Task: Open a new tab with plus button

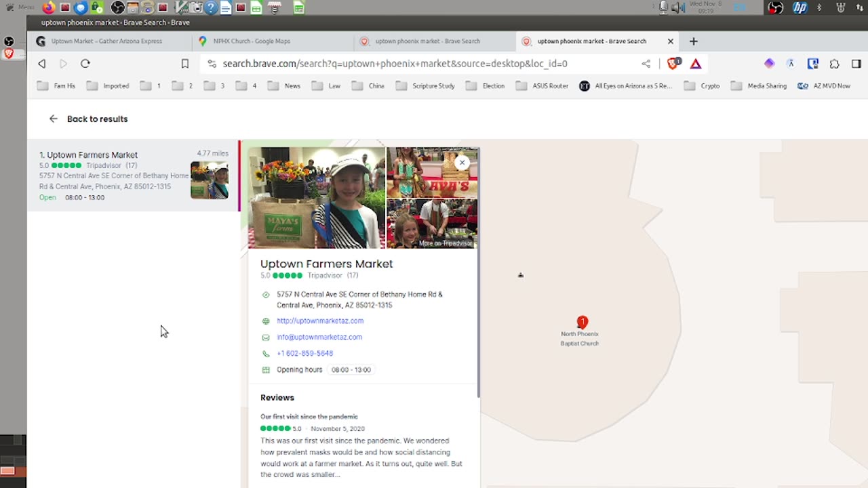Action: click(693, 41)
